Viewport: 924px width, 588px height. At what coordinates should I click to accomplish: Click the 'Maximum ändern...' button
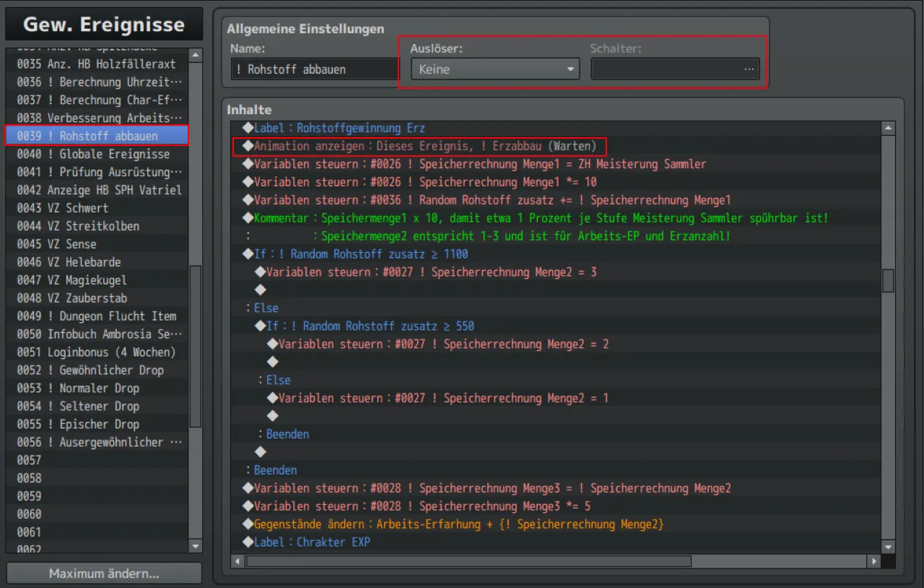[104, 574]
